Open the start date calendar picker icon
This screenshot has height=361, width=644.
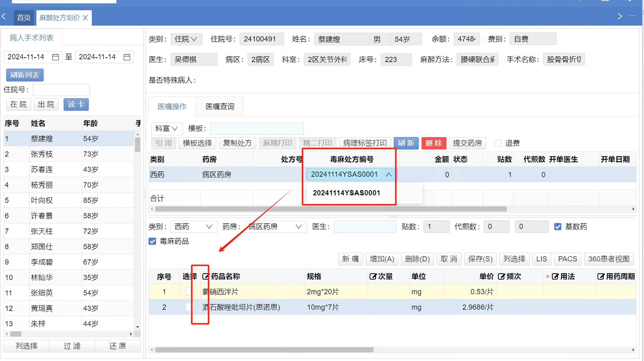[x=56, y=57]
